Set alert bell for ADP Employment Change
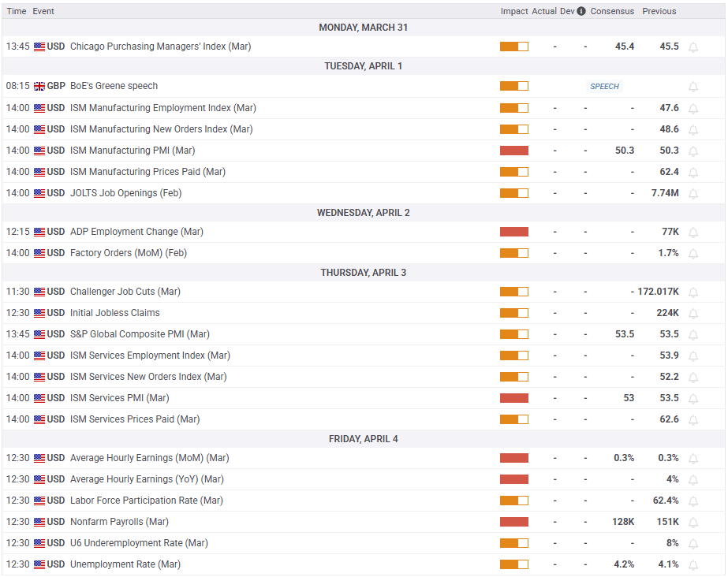This screenshot has width=728, height=577. point(693,233)
